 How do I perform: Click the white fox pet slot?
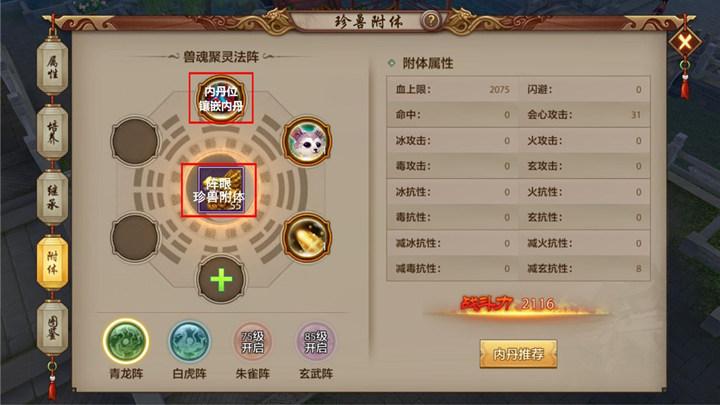(x=307, y=141)
